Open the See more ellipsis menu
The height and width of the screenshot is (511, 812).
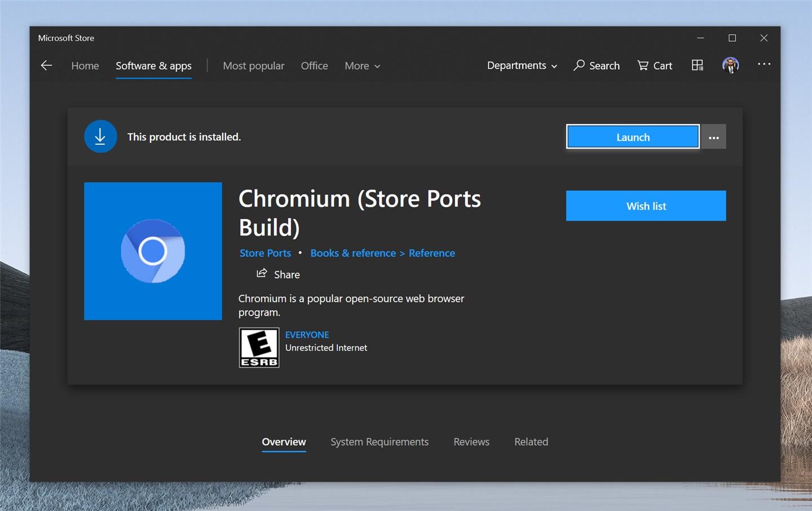[x=764, y=64]
